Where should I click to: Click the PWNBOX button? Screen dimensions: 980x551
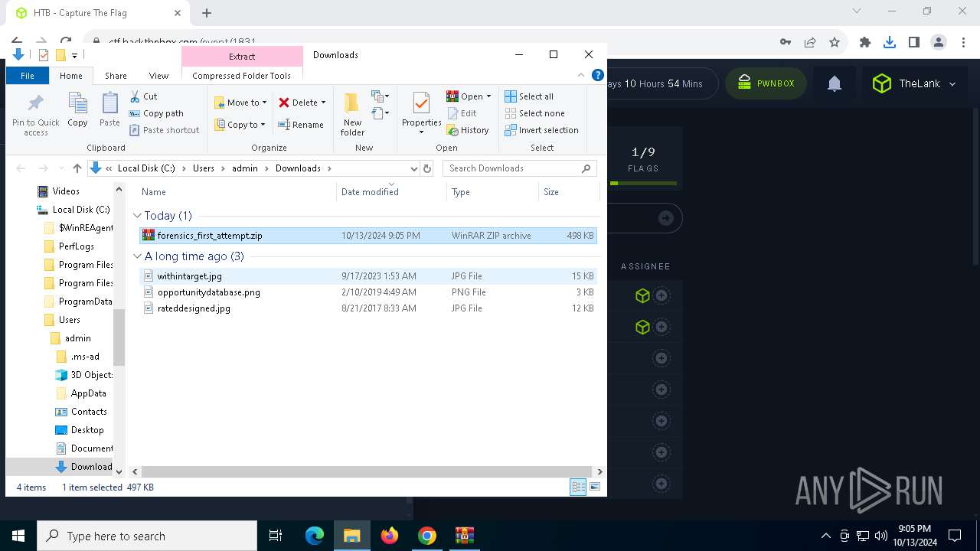click(766, 83)
